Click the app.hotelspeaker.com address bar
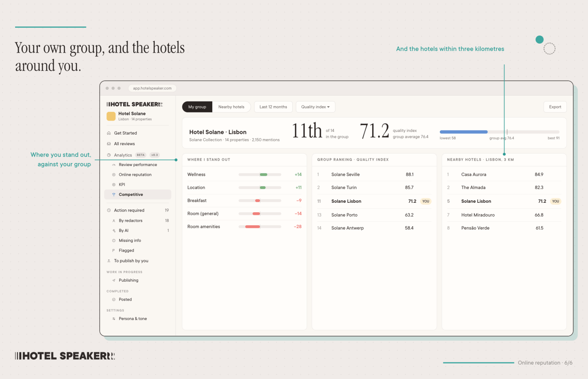The height and width of the screenshot is (379, 588). coord(152,88)
